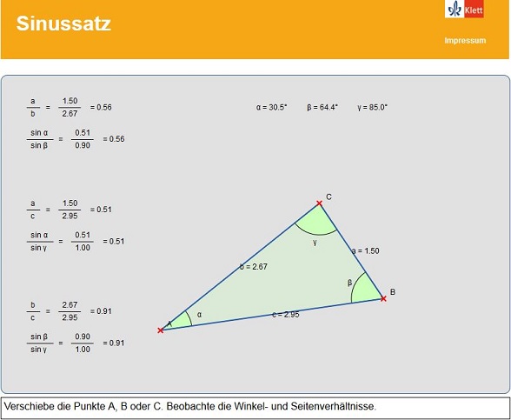Click the γ = 85.0° angle readout

tap(372, 107)
